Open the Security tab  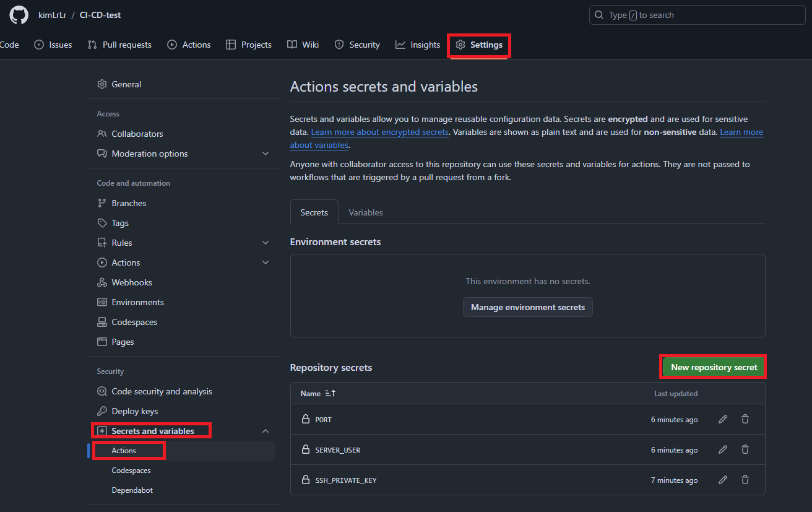(x=357, y=45)
